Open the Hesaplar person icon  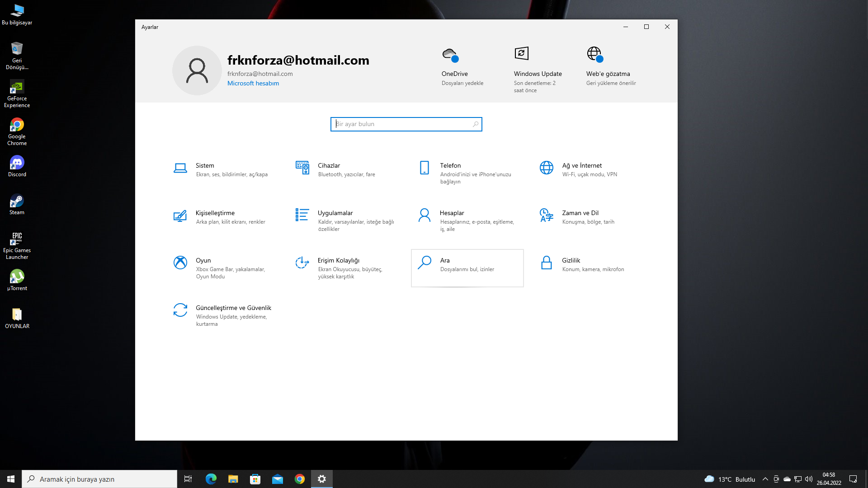tap(425, 215)
